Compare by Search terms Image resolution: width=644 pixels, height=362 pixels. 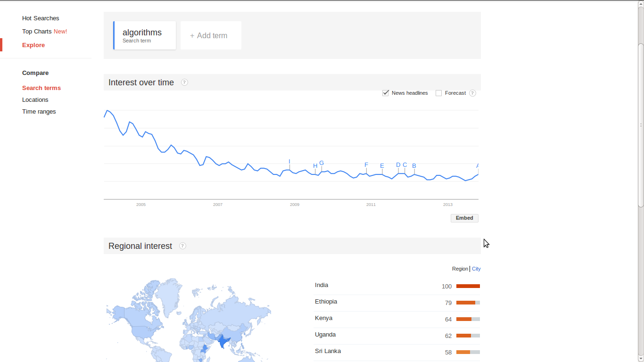click(x=41, y=88)
